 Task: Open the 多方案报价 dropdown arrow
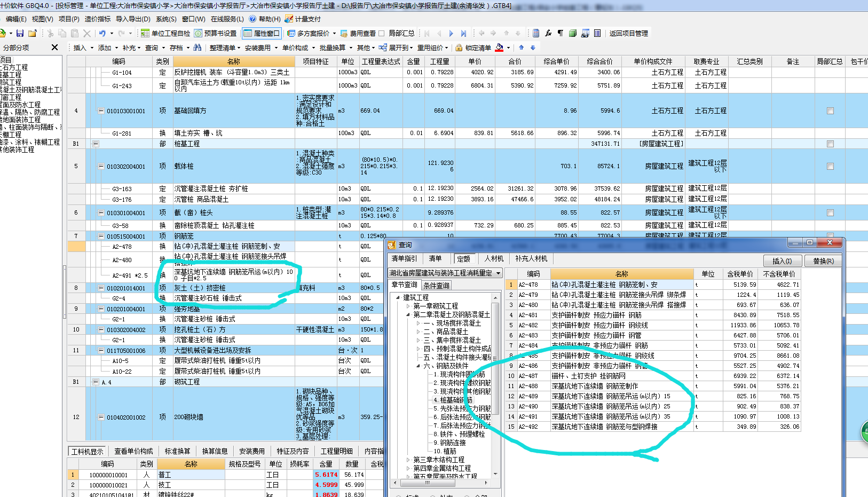(x=335, y=33)
